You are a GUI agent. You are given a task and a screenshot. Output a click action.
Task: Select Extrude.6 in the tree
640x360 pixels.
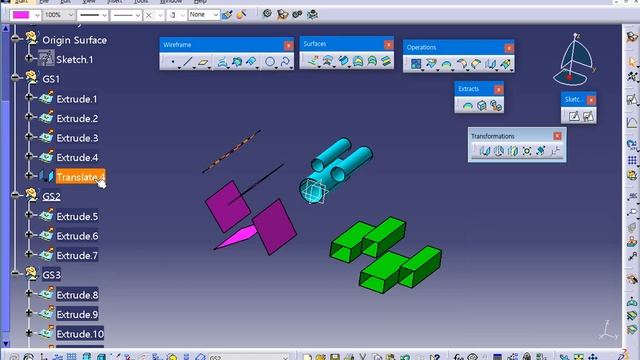tap(77, 236)
